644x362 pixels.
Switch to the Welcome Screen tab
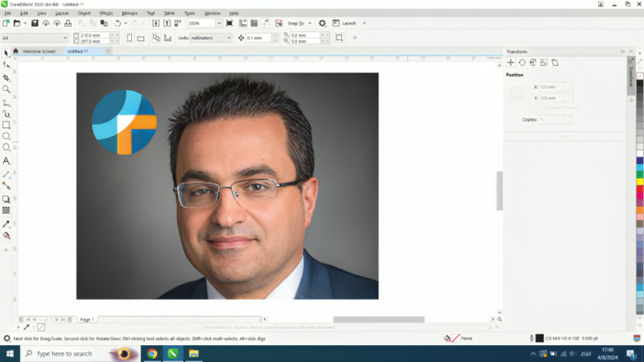[x=39, y=51]
